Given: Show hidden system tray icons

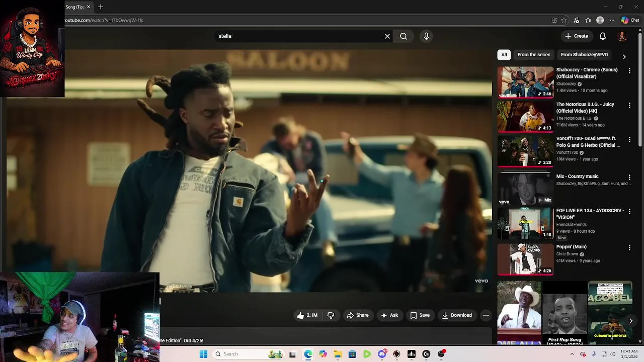Looking at the screenshot, I should click(572, 354).
